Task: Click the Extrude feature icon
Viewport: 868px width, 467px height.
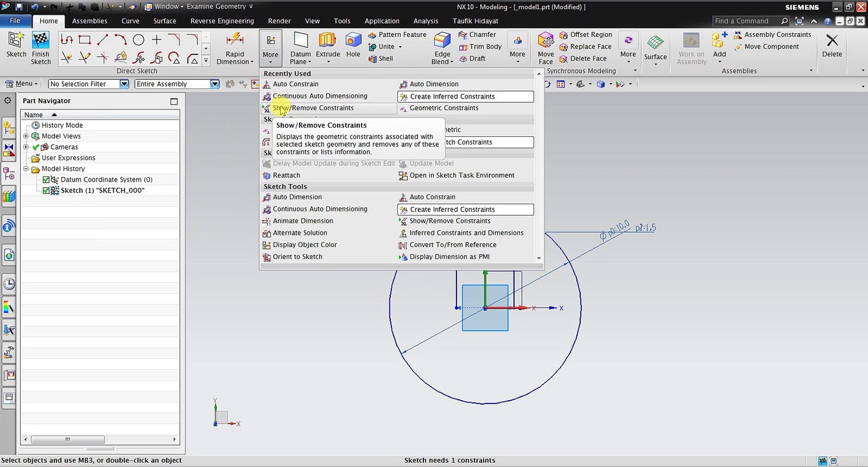Action: [x=327, y=40]
